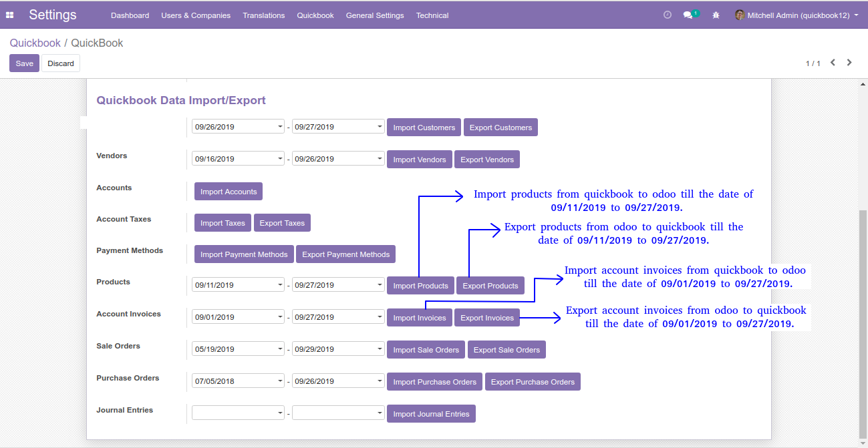Click Import Journal Entries button
Screen dimensions: 868x448
click(431, 414)
